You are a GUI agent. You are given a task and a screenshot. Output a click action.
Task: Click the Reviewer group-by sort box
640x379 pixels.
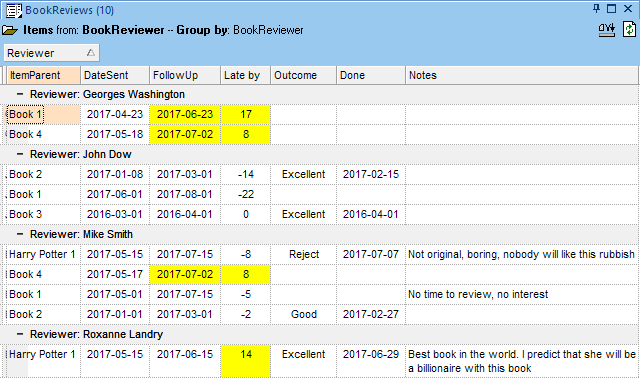click(x=51, y=53)
